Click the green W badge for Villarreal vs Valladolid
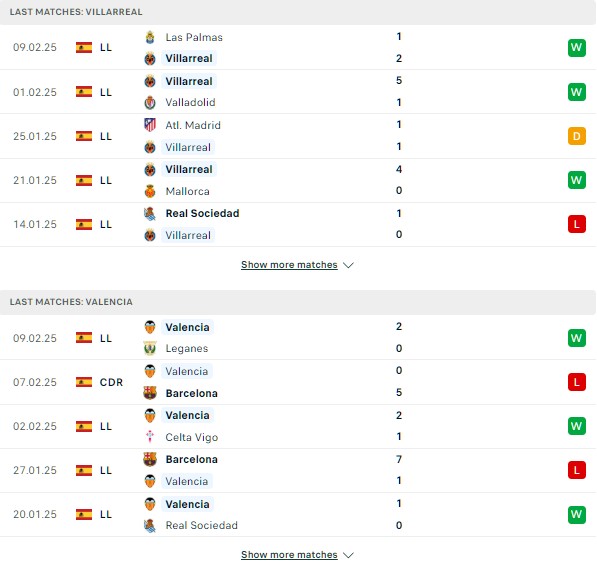This screenshot has height=575, width=597. pos(576,92)
